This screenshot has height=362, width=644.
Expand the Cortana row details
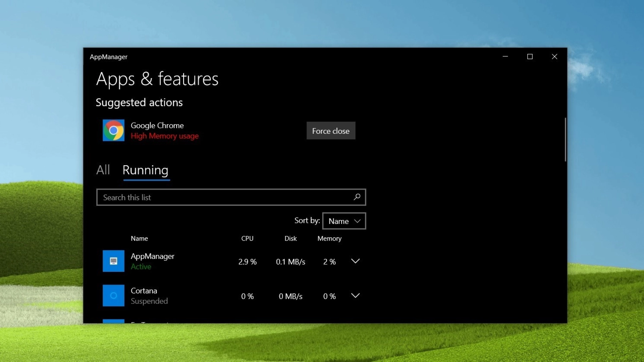355,295
